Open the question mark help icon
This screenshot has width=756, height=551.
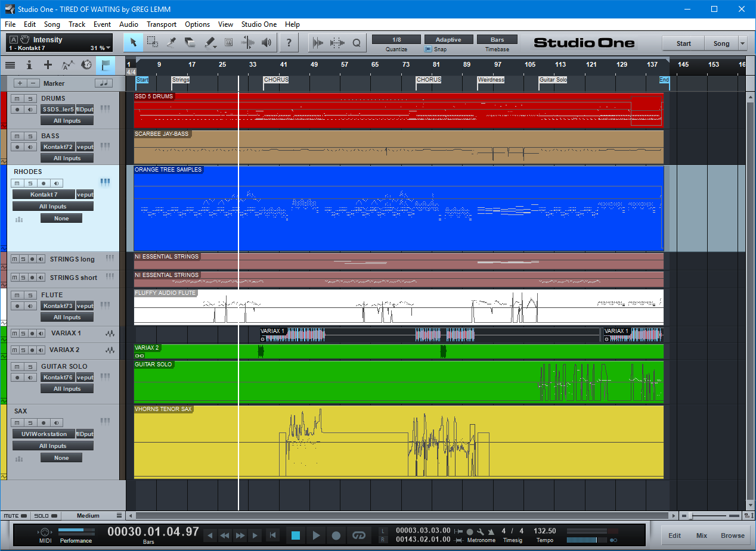coord(289,43)
